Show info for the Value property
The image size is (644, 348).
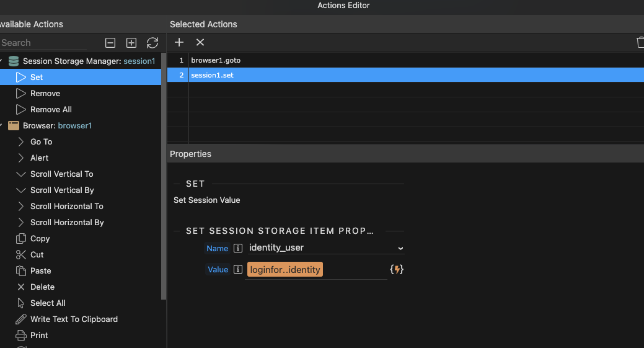coord(238,269)
